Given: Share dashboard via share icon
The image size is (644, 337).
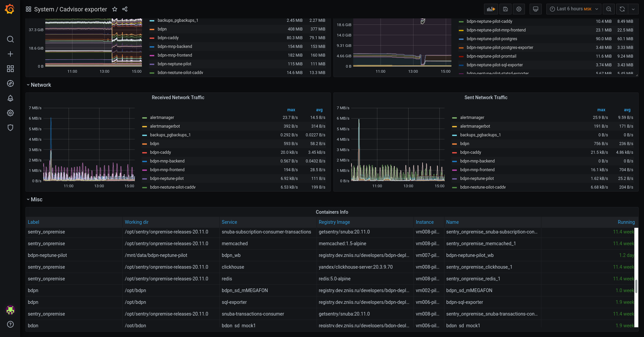Looking at the screenshot, I should pyautogui.click(x=125, y=9).
